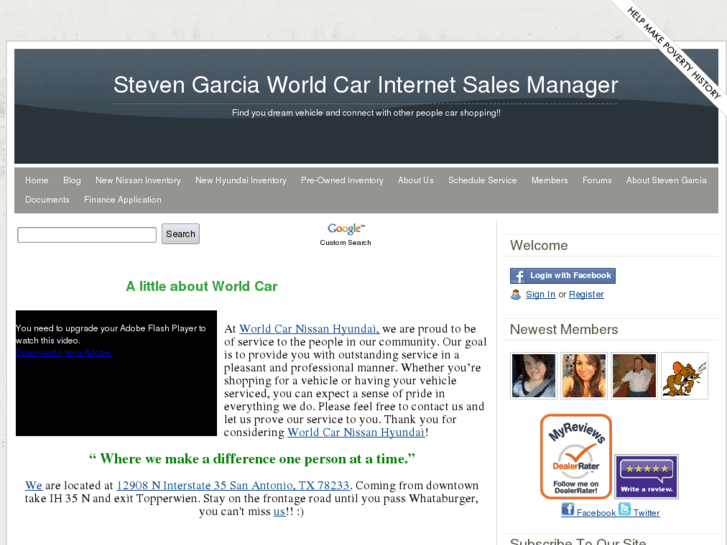Open the Blog menu item
727x545 pixels.
coord(72,180)
